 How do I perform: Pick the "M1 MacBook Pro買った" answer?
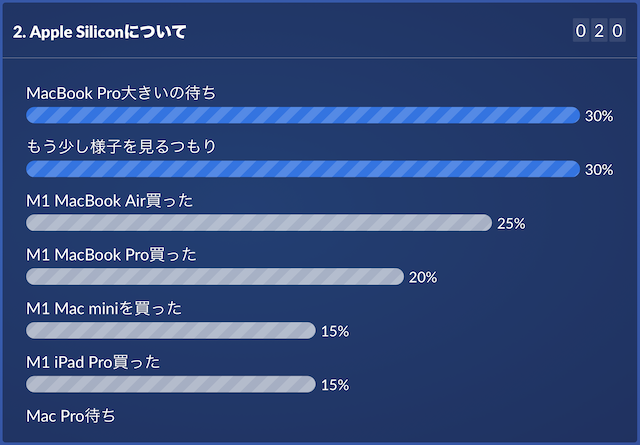[111, 254]
